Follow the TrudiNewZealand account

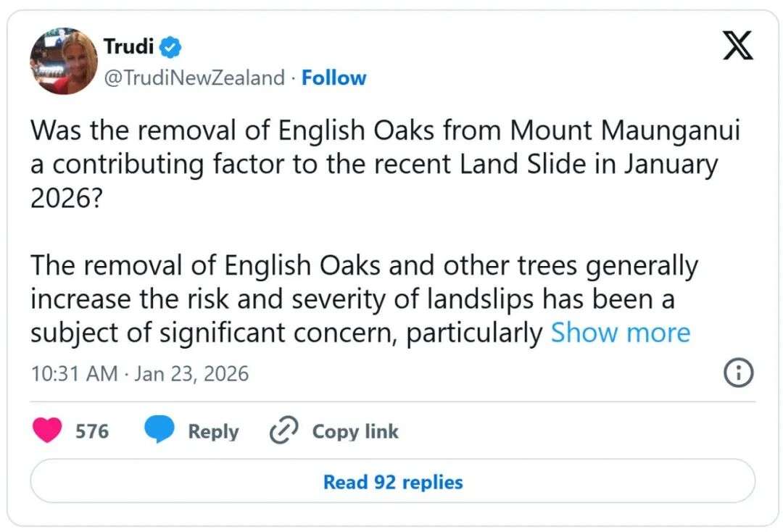[x=334, y=78]
